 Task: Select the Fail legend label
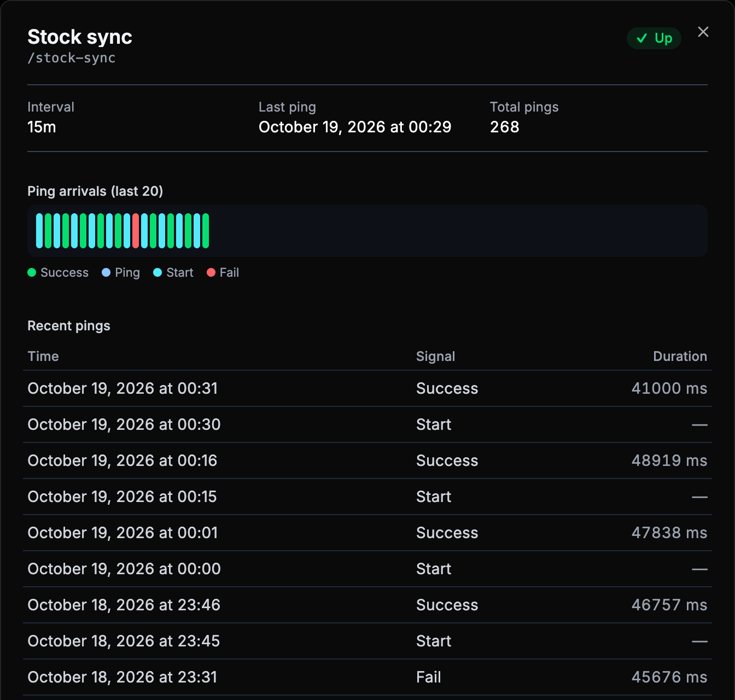click(229, 272)
